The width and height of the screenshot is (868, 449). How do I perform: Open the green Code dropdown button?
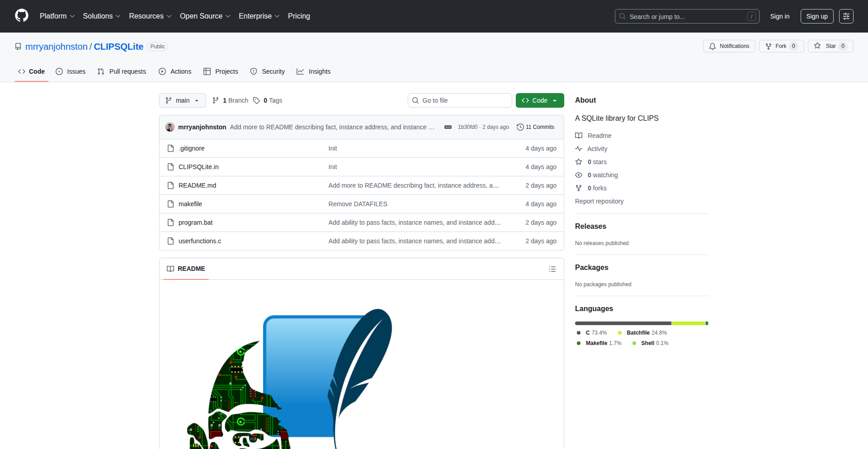point(540,100)
